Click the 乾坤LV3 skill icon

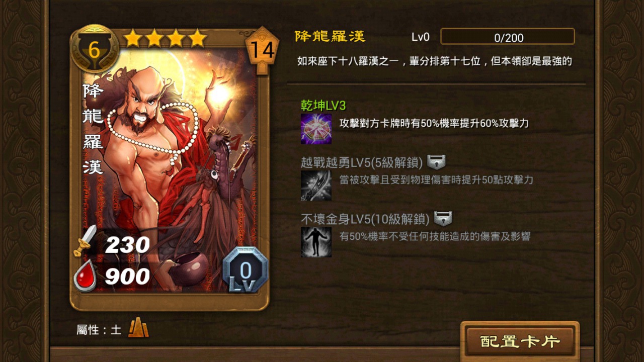(316, 129)
